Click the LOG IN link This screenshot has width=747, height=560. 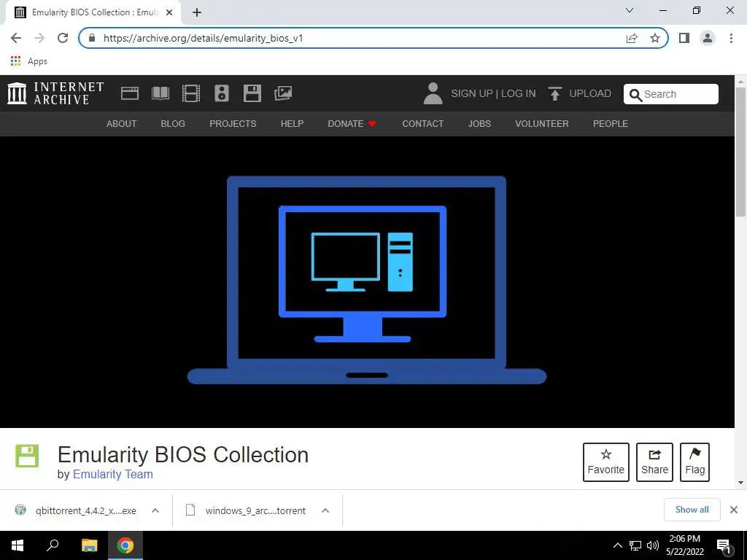(x=519, y=93)
